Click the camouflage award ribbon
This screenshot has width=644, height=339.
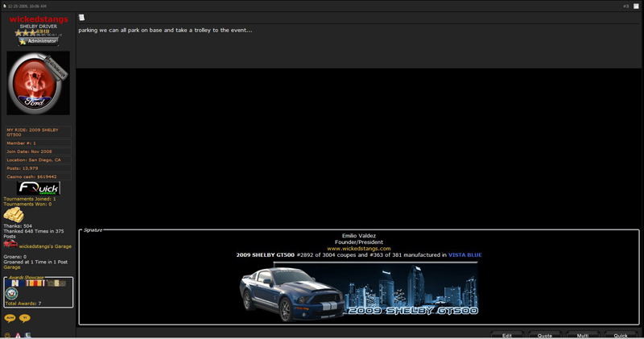pyautogui.click(x=56, y=283)
